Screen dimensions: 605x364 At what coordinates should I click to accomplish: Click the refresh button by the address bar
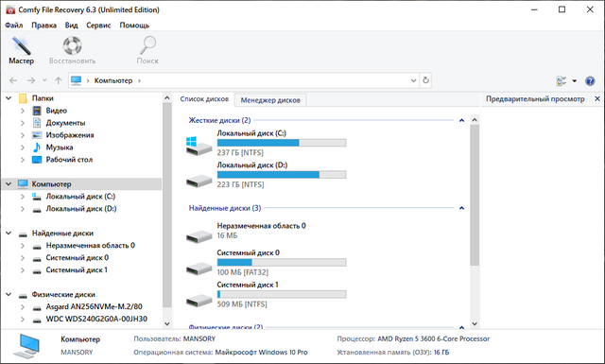(x=425, y=80)
